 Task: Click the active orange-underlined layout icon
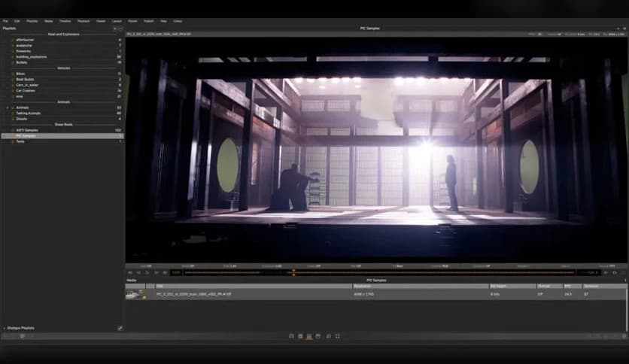[x=309, y=336]
